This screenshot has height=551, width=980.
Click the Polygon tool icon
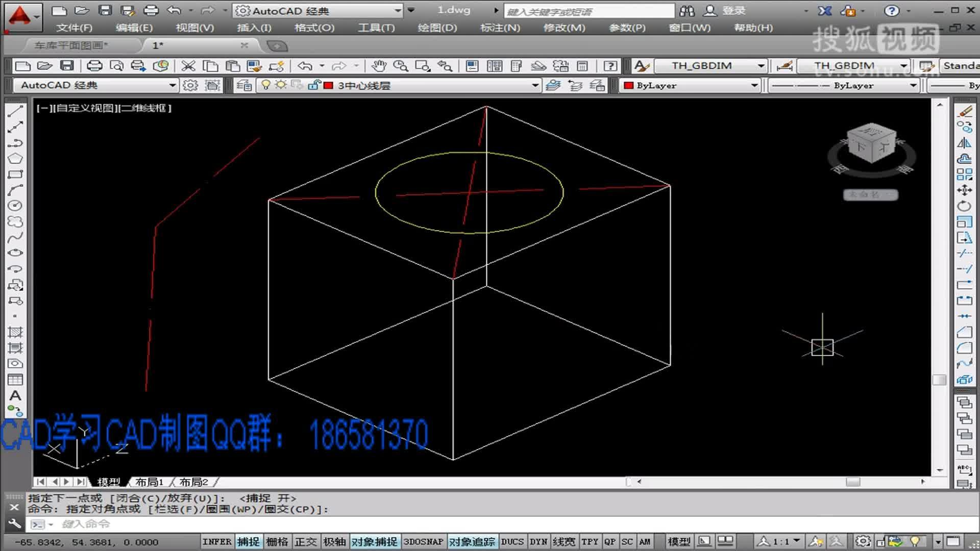pos(15,158)
